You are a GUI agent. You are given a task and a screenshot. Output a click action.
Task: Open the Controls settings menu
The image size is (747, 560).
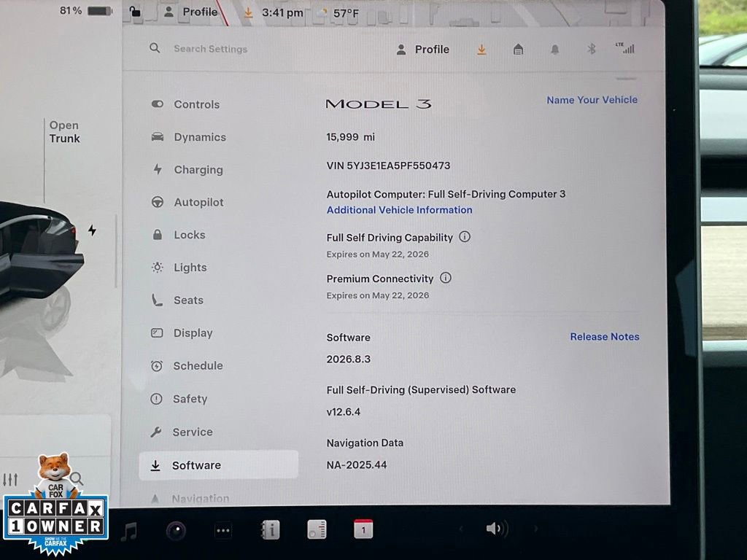coord(185,104)
